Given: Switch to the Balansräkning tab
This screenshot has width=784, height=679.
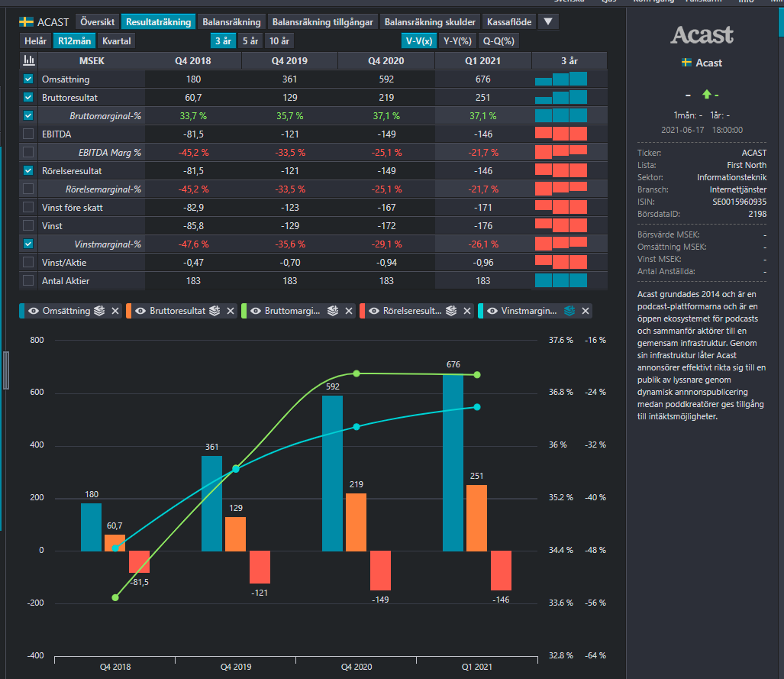Looking at the screenshot, I should [x=231, y=21].
